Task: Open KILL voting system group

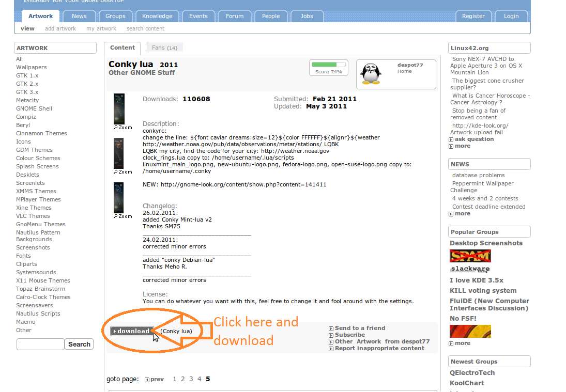Action: point(483,291)
